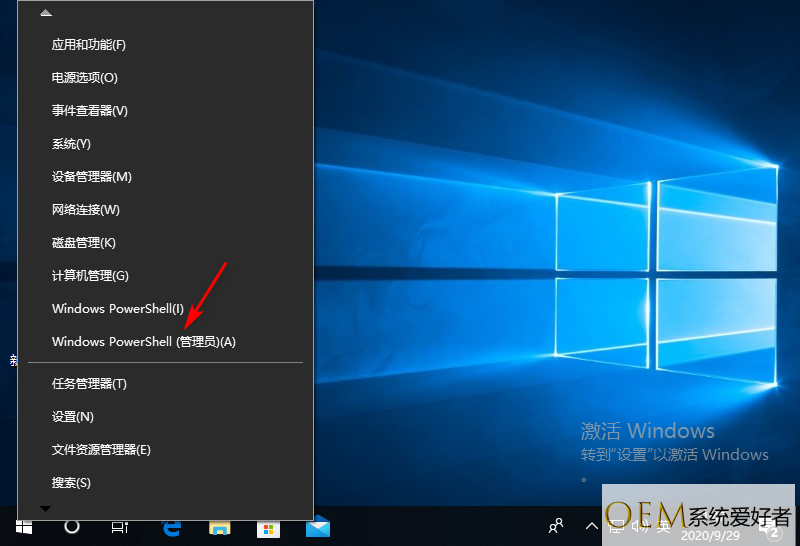
Task: Open Cortana circle icon on taskbar
Action: coord(72,526)
